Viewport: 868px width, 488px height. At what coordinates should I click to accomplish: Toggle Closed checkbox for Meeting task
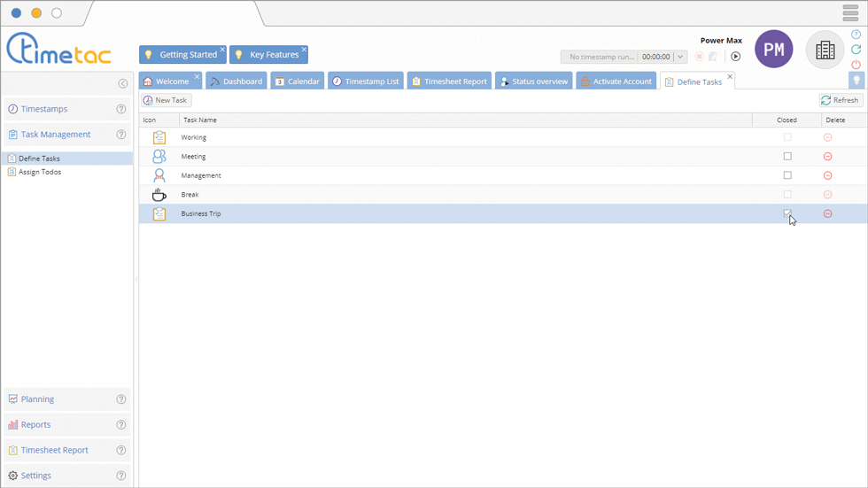pos(787,157)
